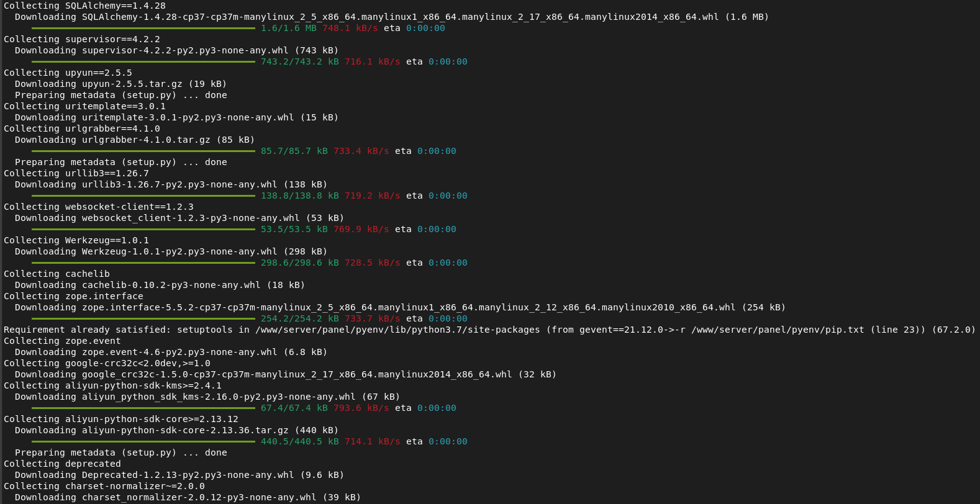The width and height of the screenshot is (980, 504).
Task: Click 'Downloading urllib3-1.26.7-py2.py3-none-any.whl' line
Action: point(171,184)
